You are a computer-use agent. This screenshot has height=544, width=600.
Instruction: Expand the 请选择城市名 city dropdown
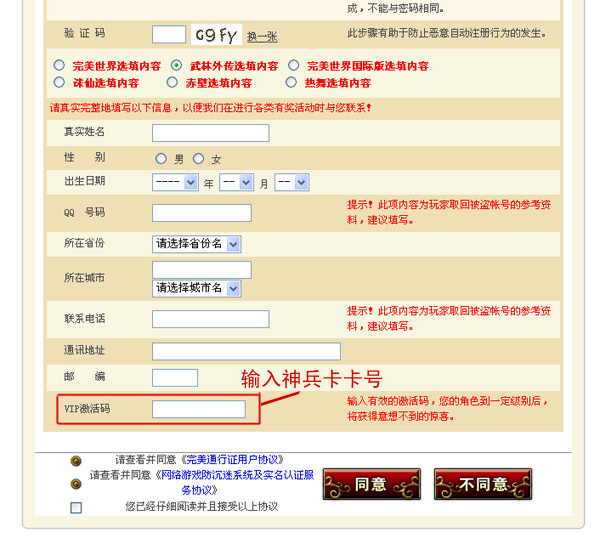(x=196, y=288)
